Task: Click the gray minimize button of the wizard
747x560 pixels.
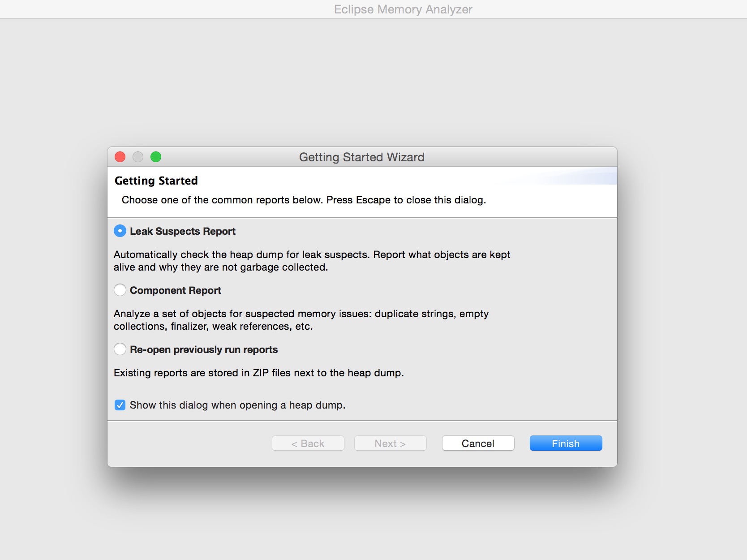Action: click(138, 157)
